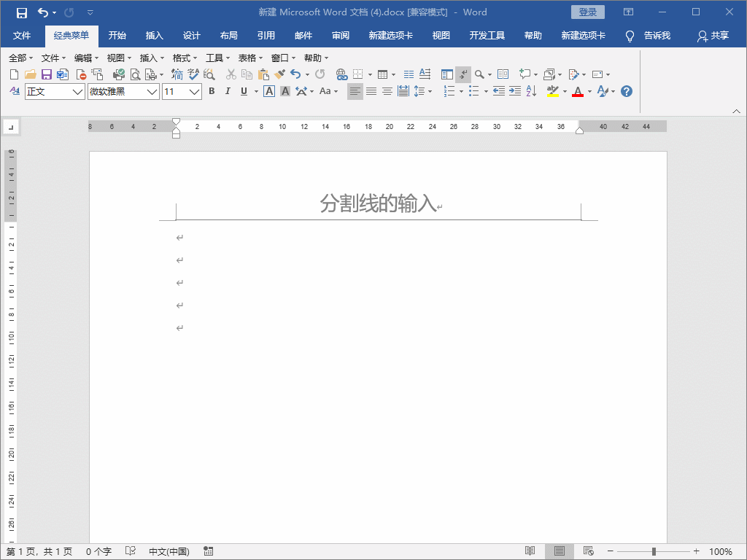This screenshot has height=560, width=747.
Task: Toggle character shading A button
Action: (285, 91)
